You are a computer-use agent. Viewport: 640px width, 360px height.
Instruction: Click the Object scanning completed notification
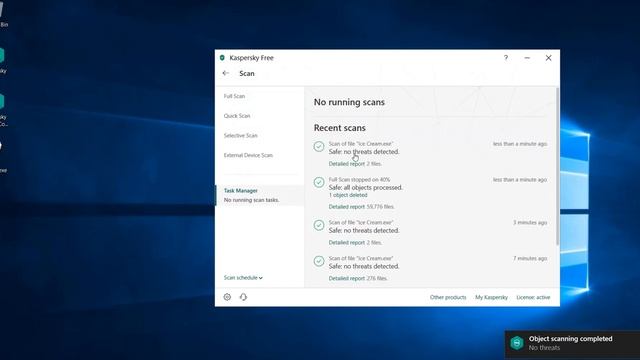(x=572, y=344)
